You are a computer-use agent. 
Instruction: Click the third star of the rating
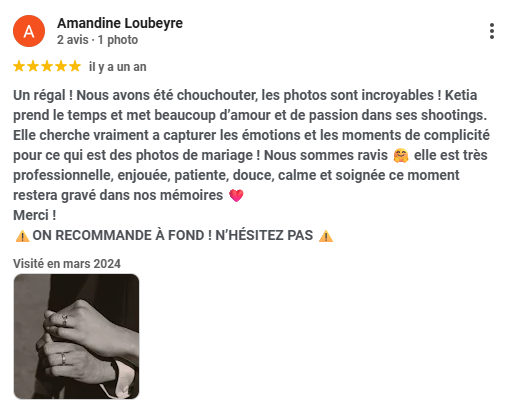tap(47, 66)
